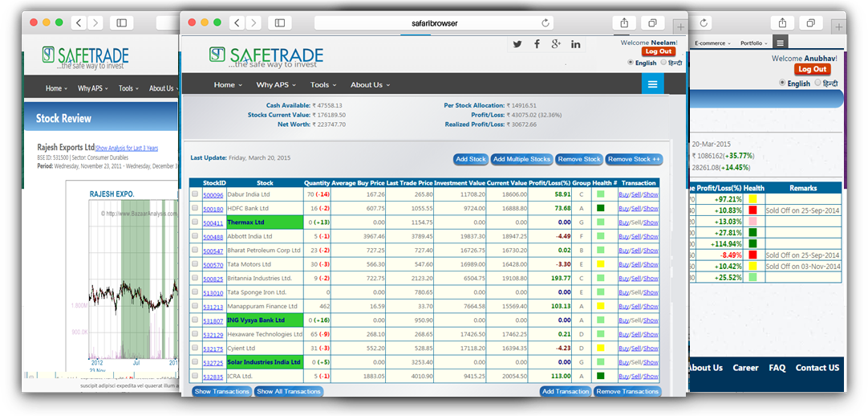This screenshot has width=868, height=416.
Task: Open the Google Plus icon in header
Action: coord(557,44)
